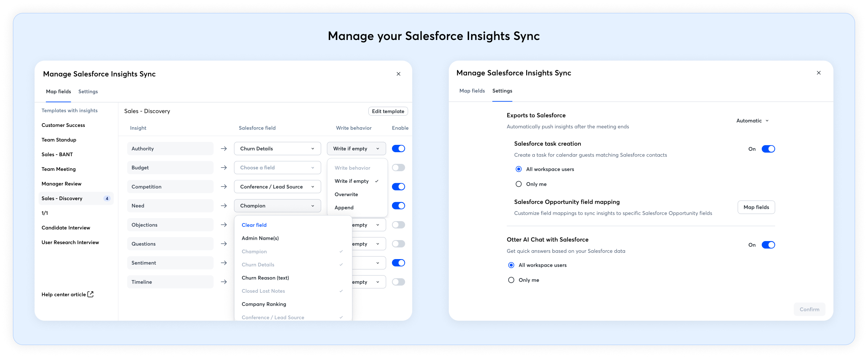
Task: Select Only me under Salesforce task creation
Action: coord(519,184)
